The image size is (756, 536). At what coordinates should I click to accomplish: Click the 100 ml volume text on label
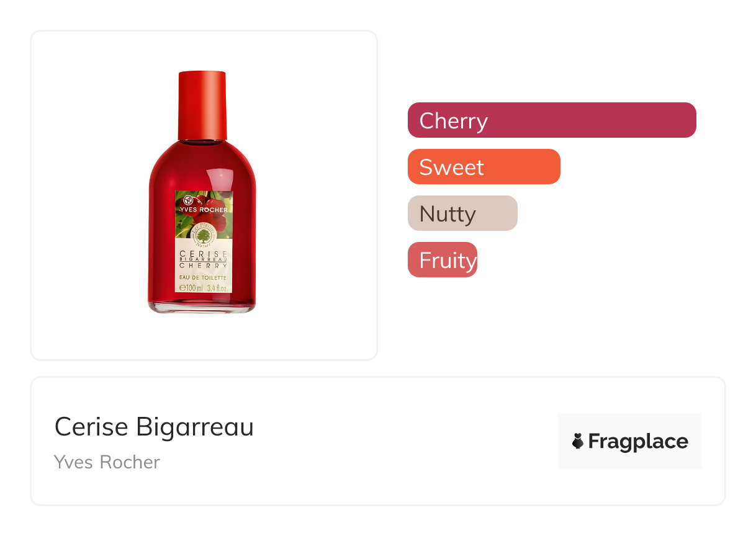coord(188,288)
